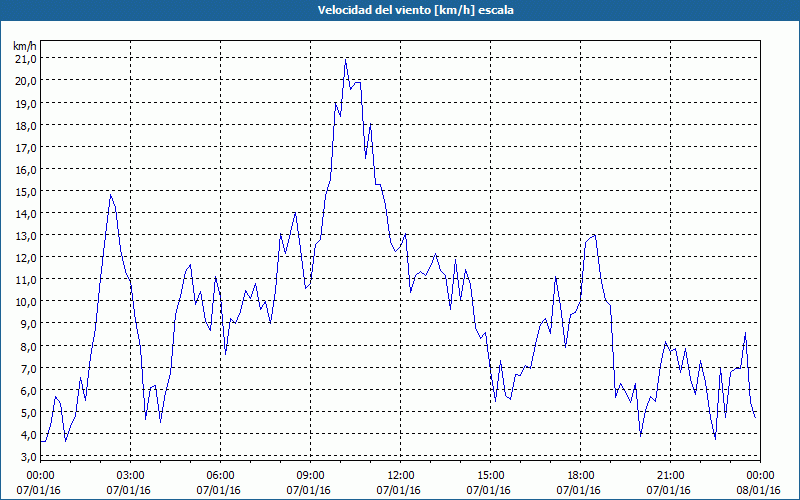Image resolution: width=800 pixels, height=500 pixels.
Task: Click the 06:00 time label
Action: click(220, 476)
